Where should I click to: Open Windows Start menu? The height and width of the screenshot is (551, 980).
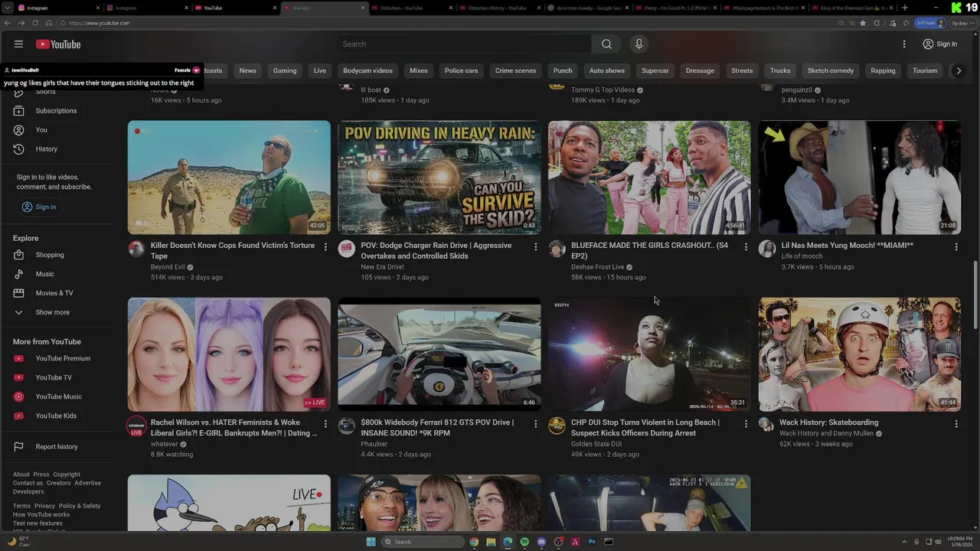point(371,542)
